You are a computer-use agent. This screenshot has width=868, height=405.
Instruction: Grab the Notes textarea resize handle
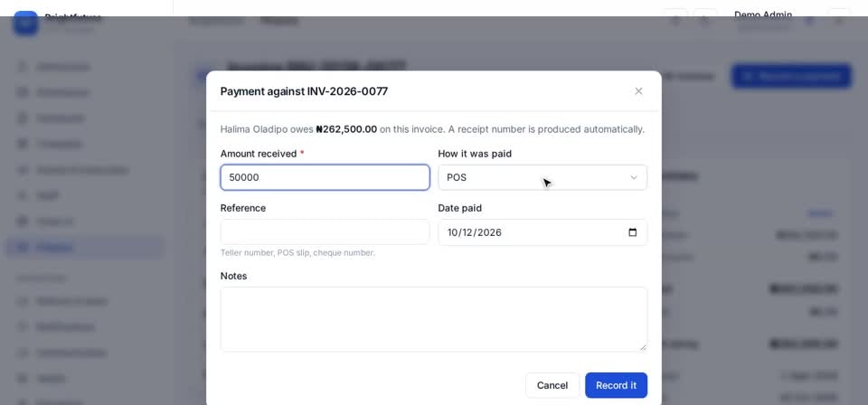click(643, 347)
